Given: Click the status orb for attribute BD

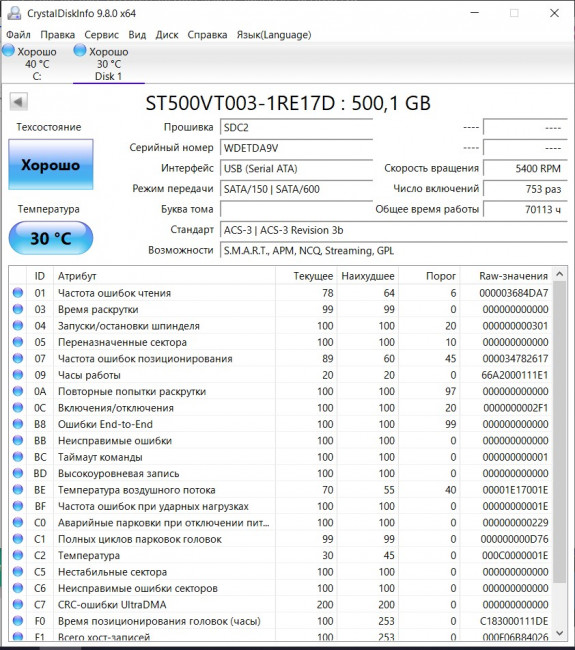Looking at the screenshot, I should (x=18, y=473).
